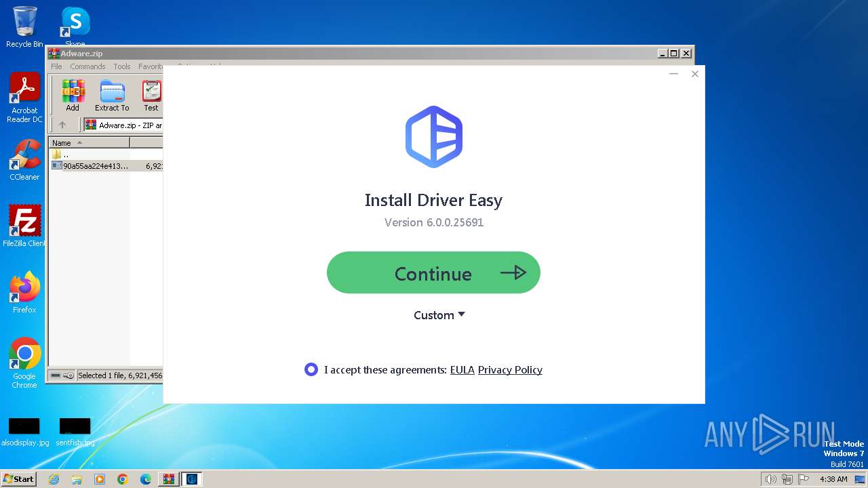The height and width of the screenshot is (488, 868).
Task: Click the Test icon in WinRAR
Action: (151, 96)
